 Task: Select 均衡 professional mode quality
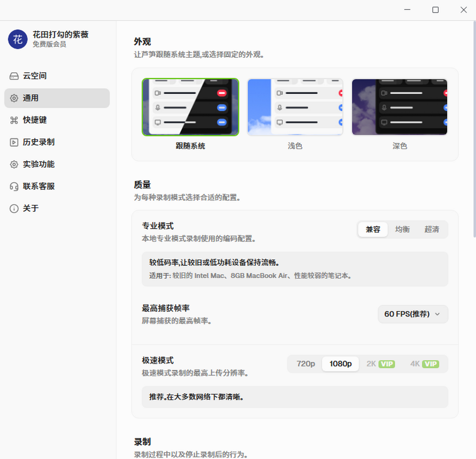(402, 229)
